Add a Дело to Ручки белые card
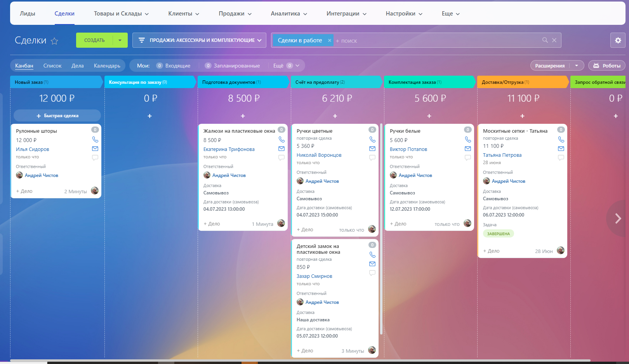The height and width of the screenshot is (364, 629). (x=398, y=224)
